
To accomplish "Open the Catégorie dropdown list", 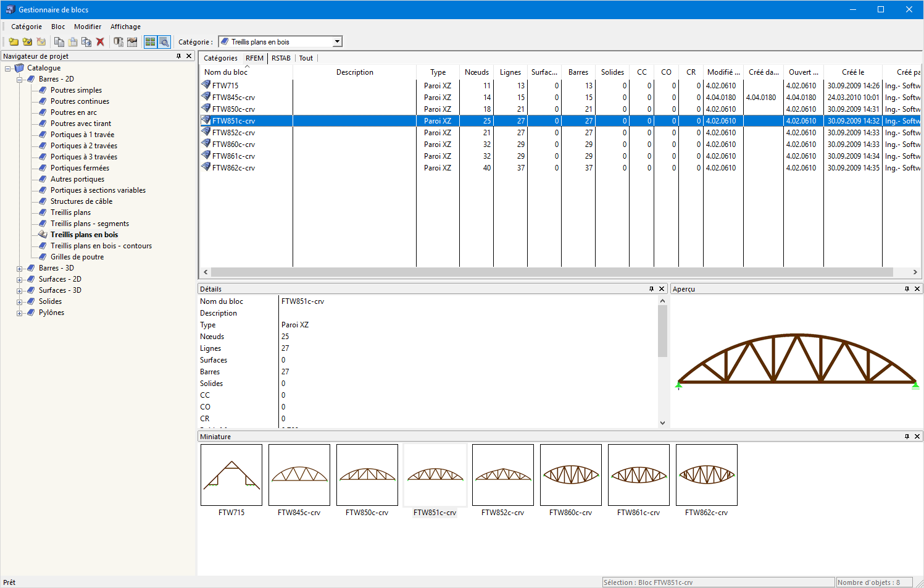I will [x=337, y=42].
